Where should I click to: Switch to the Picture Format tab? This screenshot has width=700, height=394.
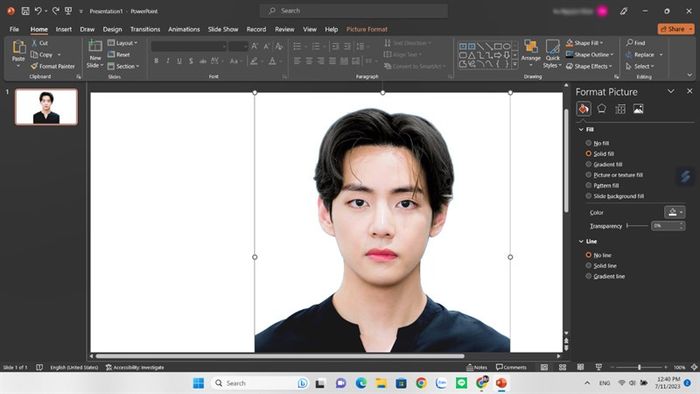point(367,29)
